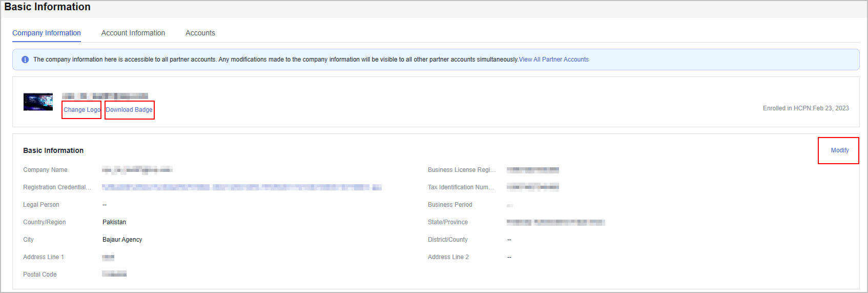Click the Pakistan country value
The width and height of the screenshot is (868, 293).
[x=114, y=222]
